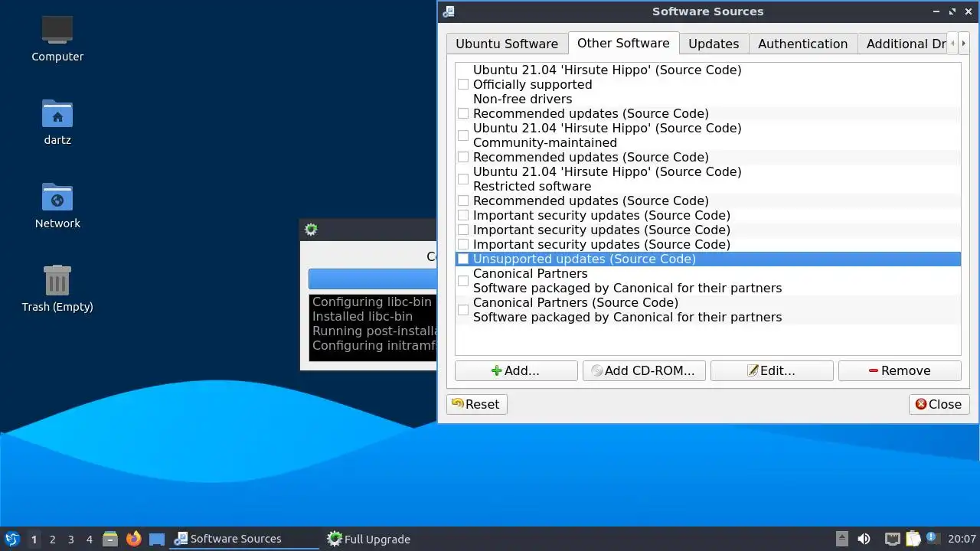
Task: Enable the Canonical Partners (Source Code) checkbox
Action: pyautogui.click(x=463, y=310)
